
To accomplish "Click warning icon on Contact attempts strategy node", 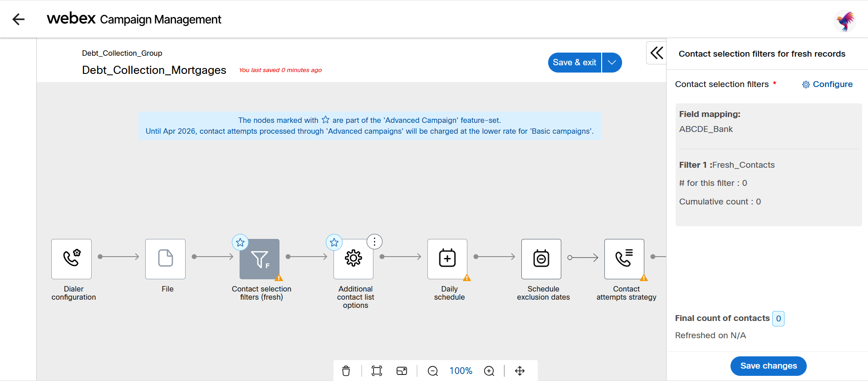I will click(x=644, y=277).
